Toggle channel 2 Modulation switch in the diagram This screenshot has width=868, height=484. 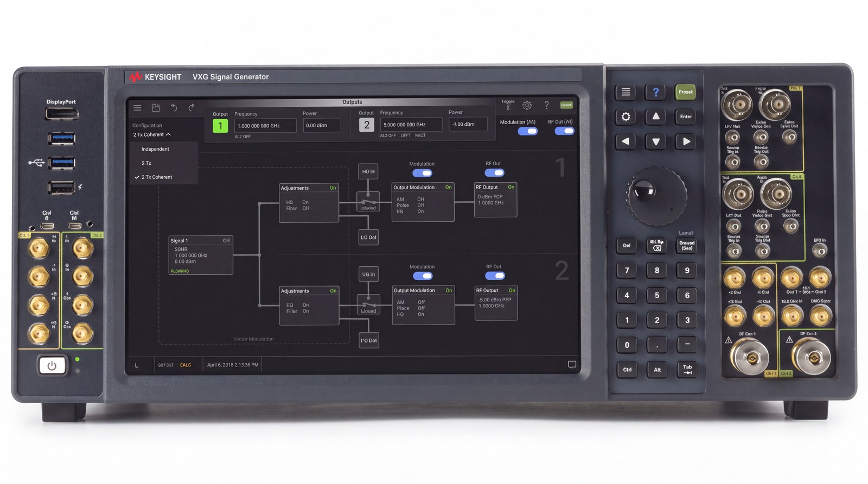tap(423, 276)
